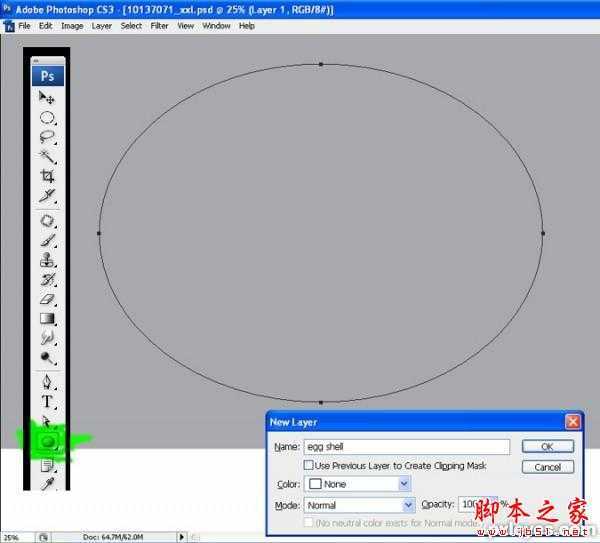Select the Notes tool
This screenshot has height=543, width=600.
tap(47, 466)
